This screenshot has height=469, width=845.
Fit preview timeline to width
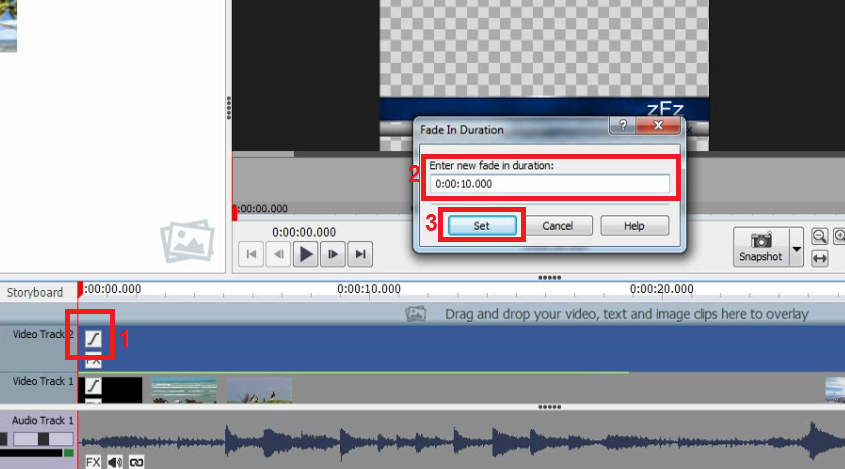(819, 258)
